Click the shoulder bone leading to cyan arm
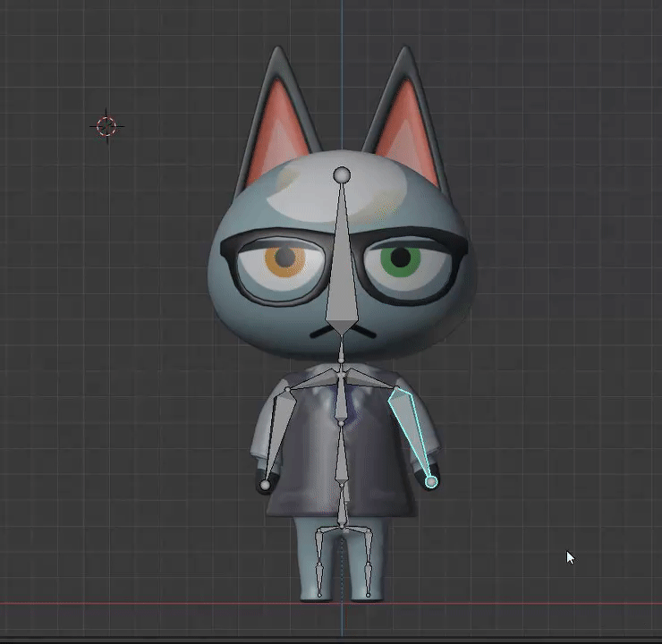The width and height of the screenshot is (662, 644). coord(369,378)
